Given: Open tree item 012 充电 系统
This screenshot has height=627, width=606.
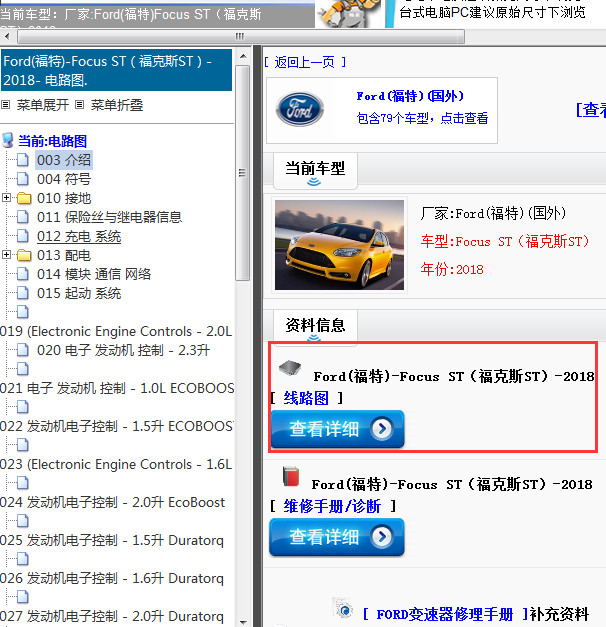Looking at the screenshot, I should [79, 236].
